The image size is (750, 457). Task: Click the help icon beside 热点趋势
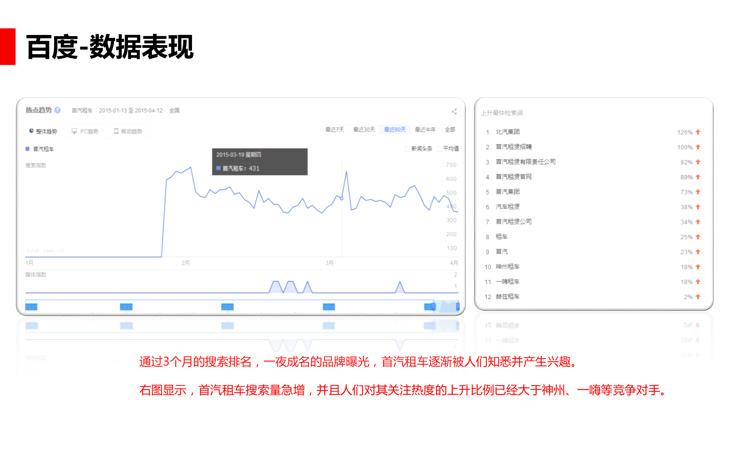click(x=57, y=110)
